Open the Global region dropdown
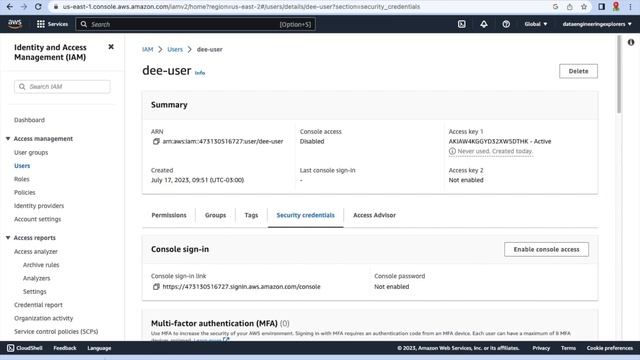640x360 pixels. click(x=536, y=24)
